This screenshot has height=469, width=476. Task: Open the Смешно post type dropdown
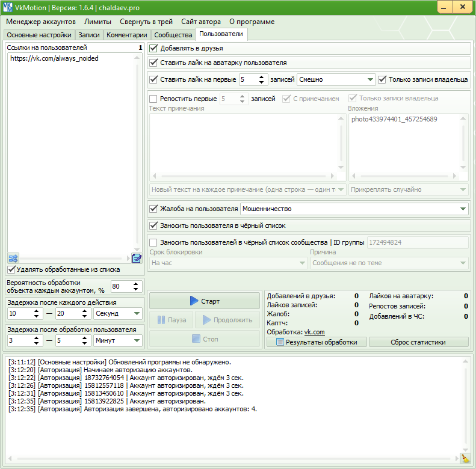point(369,79)
